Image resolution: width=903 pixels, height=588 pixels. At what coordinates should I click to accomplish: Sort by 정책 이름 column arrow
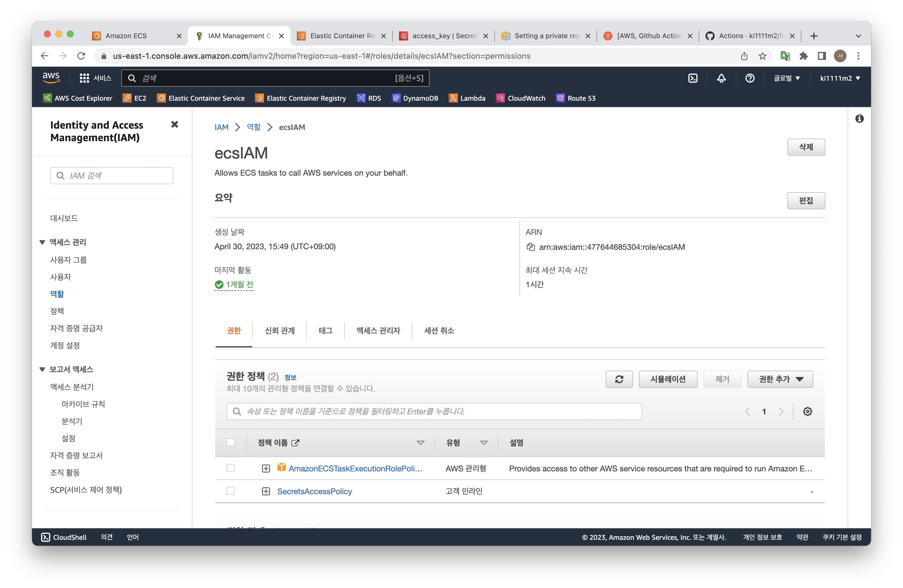click(x=420, y=443)
